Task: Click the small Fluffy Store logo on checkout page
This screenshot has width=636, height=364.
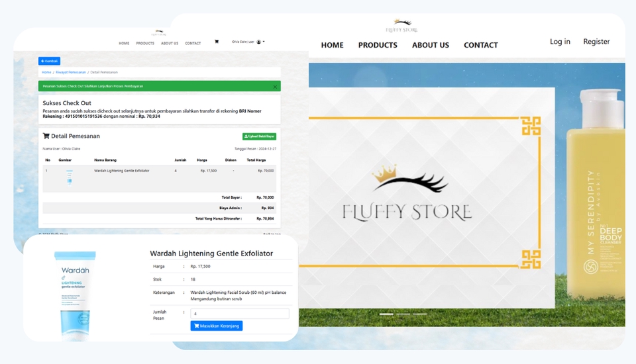Action: pyautogui.click(x=158, y=32)
